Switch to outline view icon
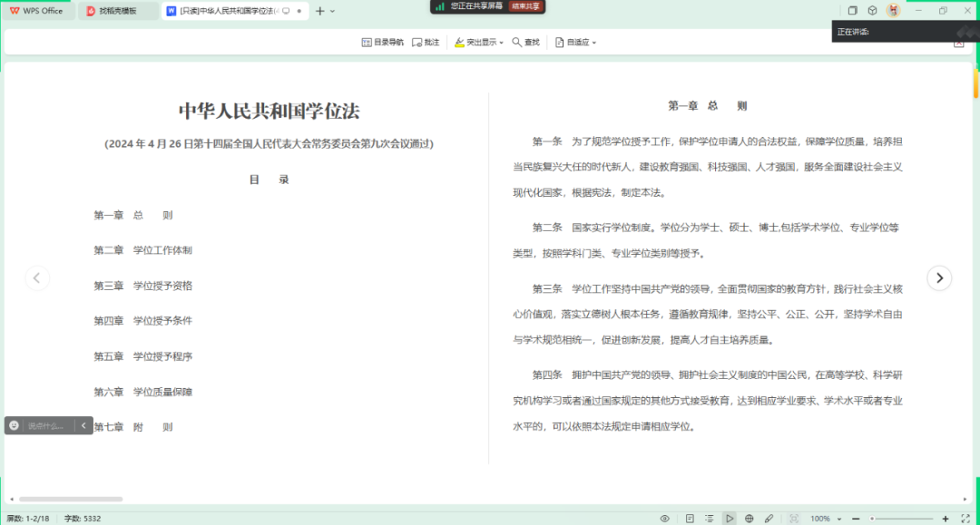This screenshot has height=525, width=980. point(710,519)
